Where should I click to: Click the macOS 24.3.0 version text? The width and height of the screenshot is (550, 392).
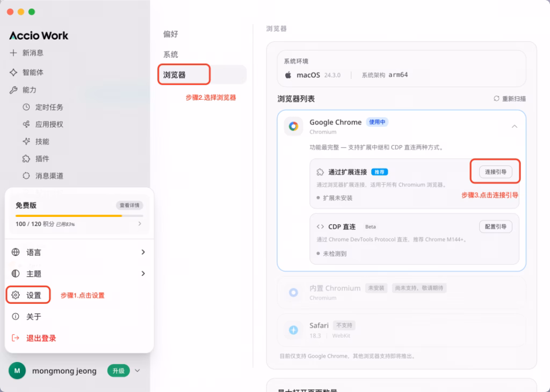point(319,75)
